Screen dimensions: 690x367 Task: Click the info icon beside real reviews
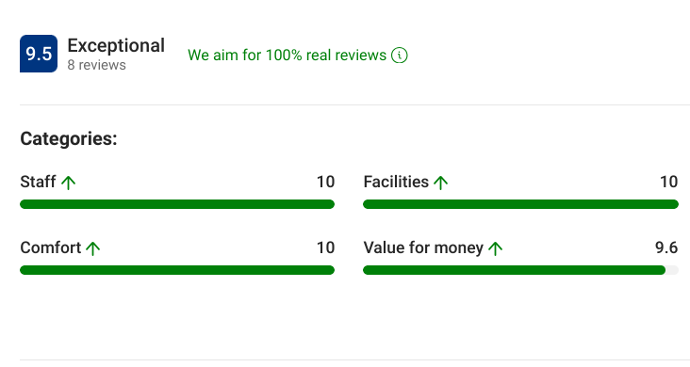399,55
